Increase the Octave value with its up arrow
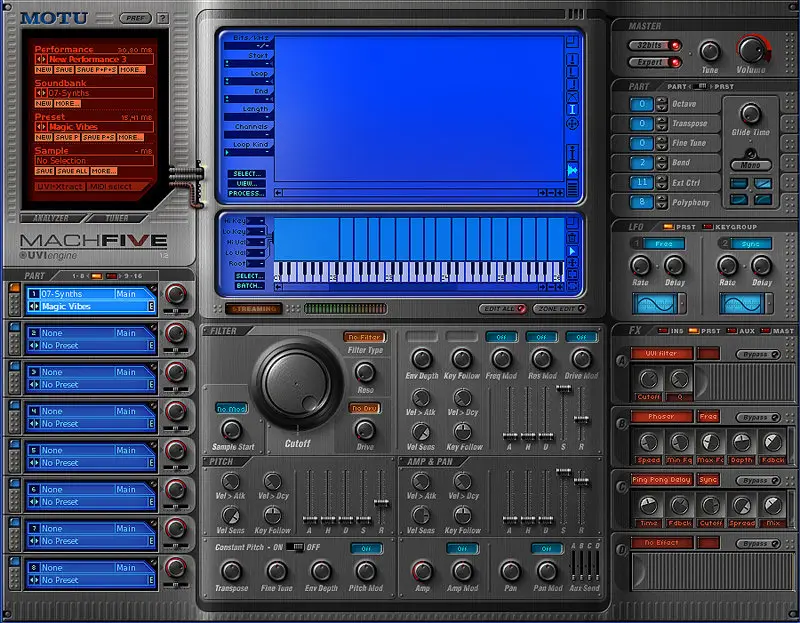The image size is (800, 623). pyautogui.click(x=662, y=101)
